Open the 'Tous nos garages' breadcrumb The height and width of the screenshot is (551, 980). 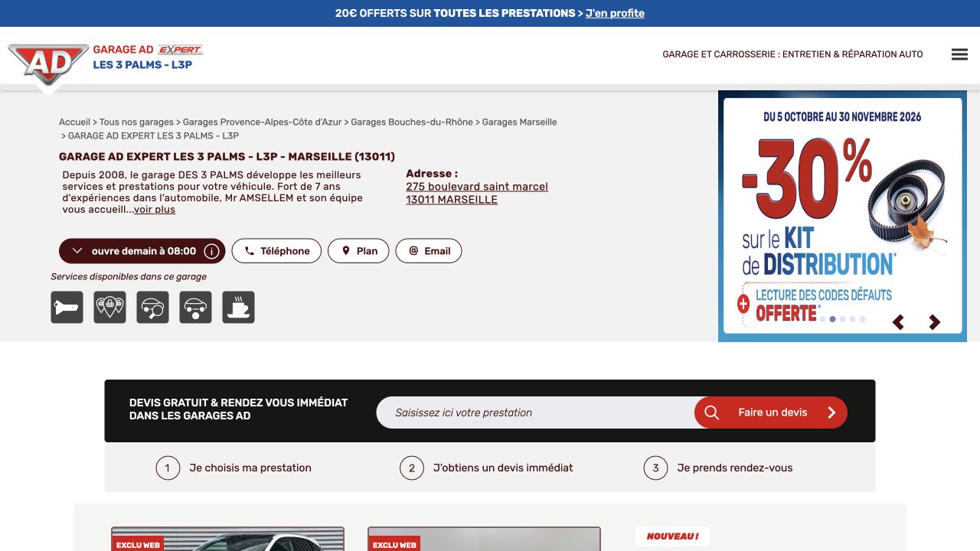coord(136,122)
